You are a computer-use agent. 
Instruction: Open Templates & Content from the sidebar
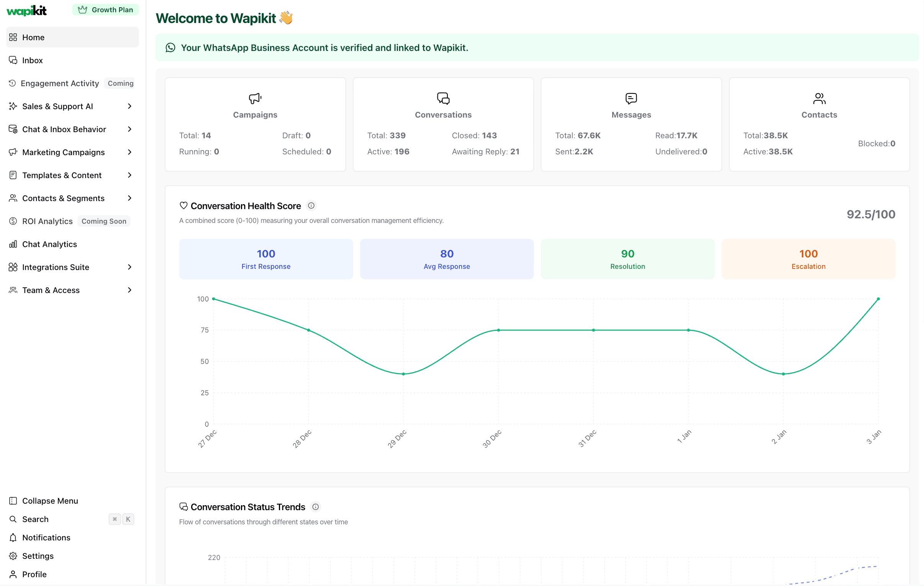62,175
